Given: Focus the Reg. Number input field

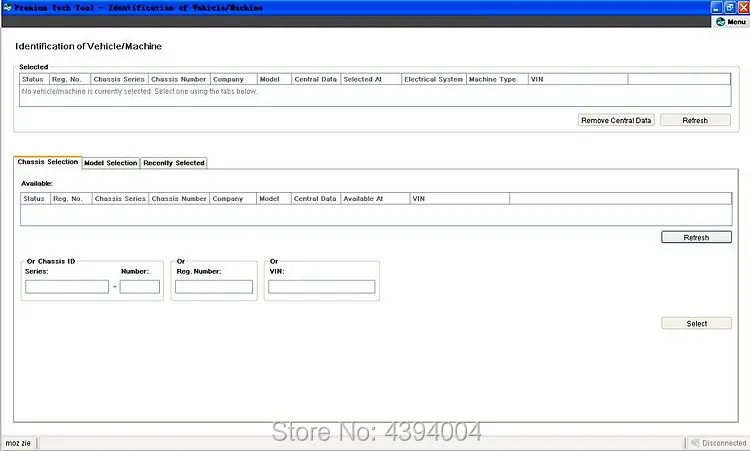Looking at the screenshot, I should pyautogui.click(x=214, y=286).
